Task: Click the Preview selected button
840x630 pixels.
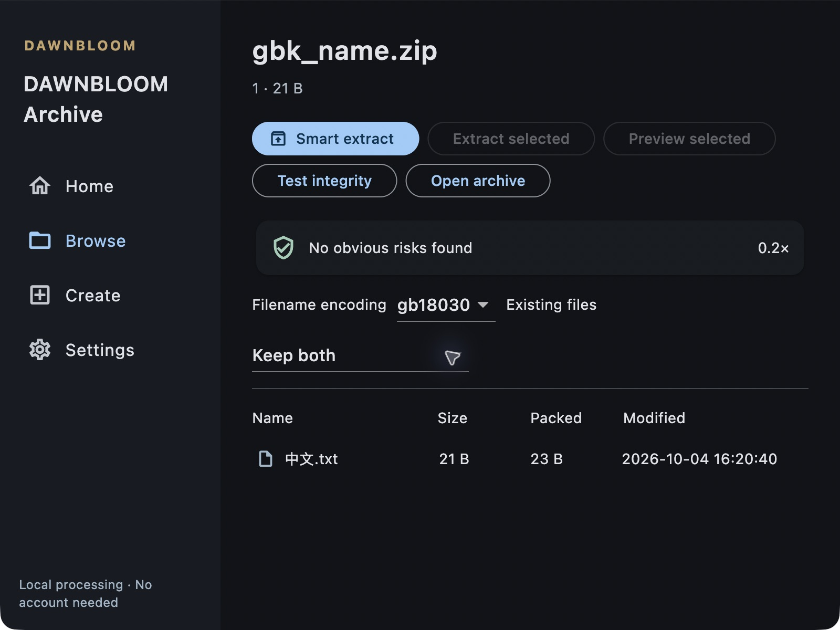Action: [x=689, y=139]
